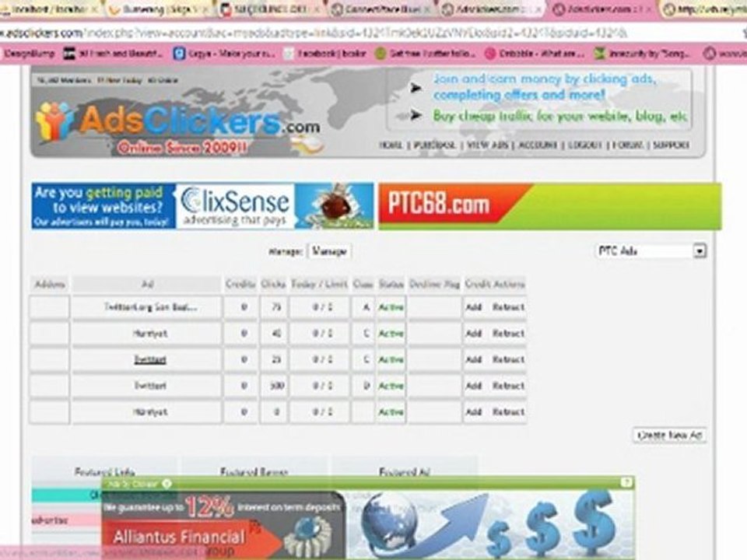Open the VIEW ADS navigation link

[488, 145]
